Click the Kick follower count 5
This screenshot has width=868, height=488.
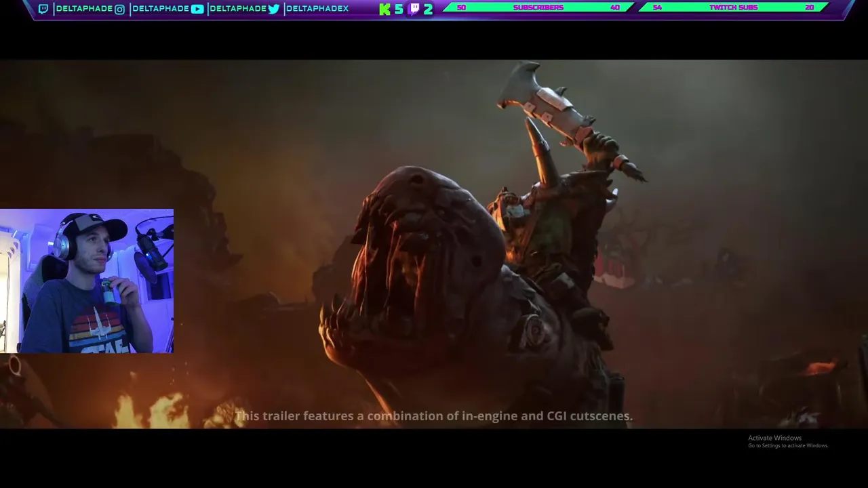coord(399,9)
